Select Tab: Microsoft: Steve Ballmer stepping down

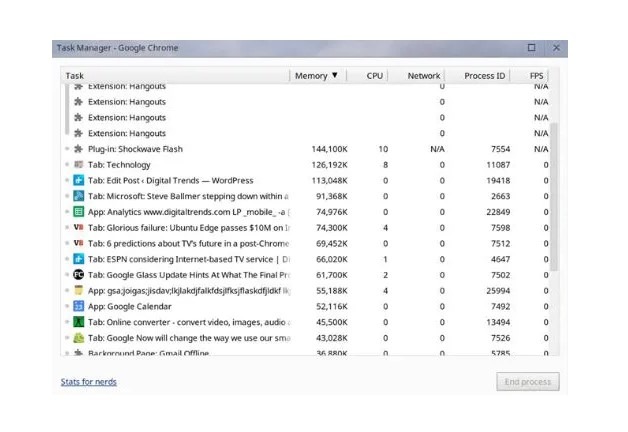point(306,196)
